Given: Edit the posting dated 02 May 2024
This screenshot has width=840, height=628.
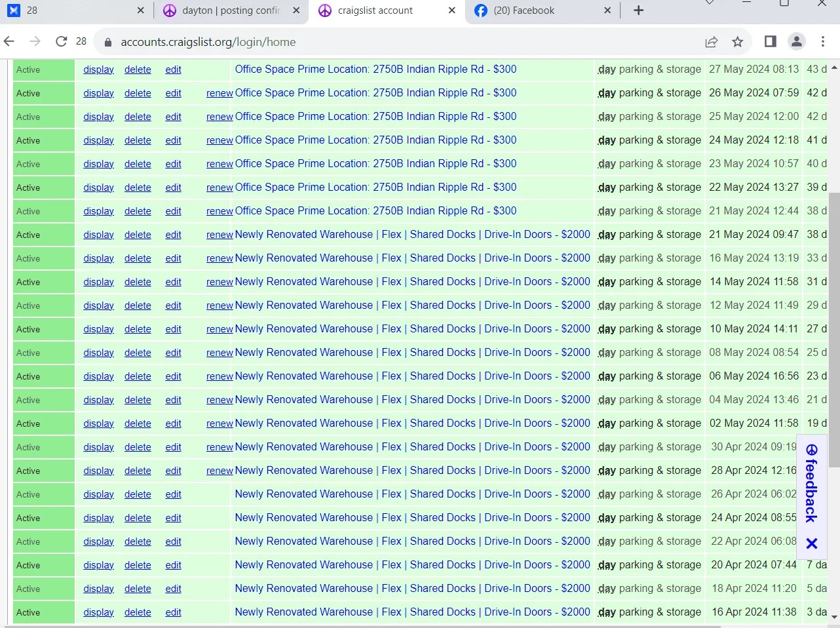Looking at the screenshot, I should [x=173, y=423].
